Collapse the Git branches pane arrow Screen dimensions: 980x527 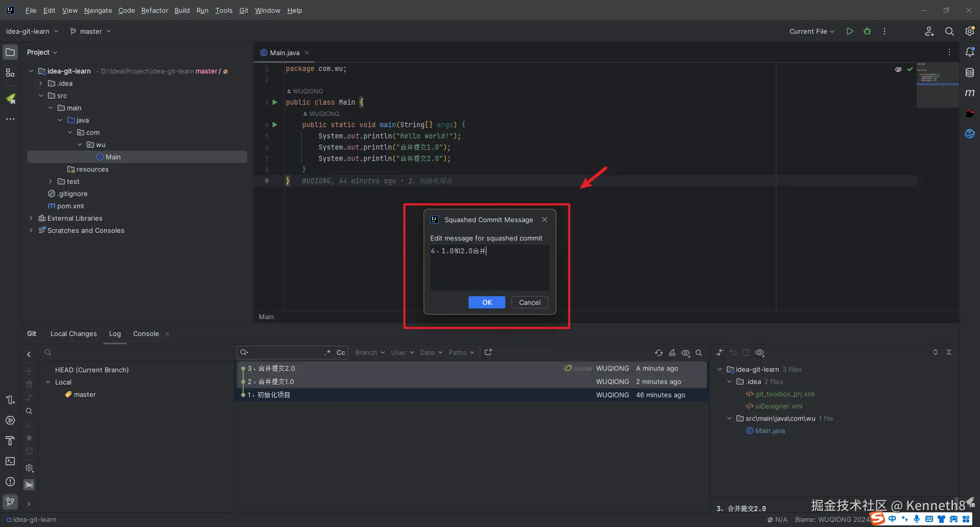(29, 354)
